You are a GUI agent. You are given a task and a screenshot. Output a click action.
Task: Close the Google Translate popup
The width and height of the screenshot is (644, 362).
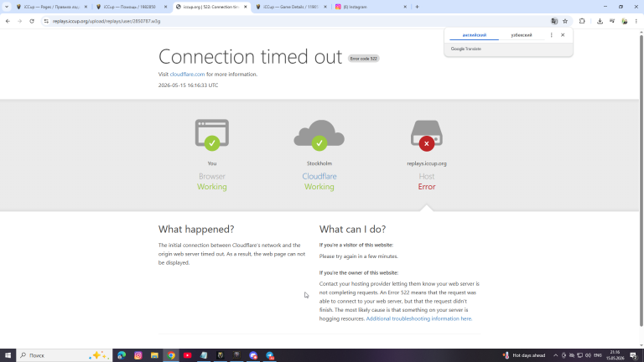pos(563,35)
